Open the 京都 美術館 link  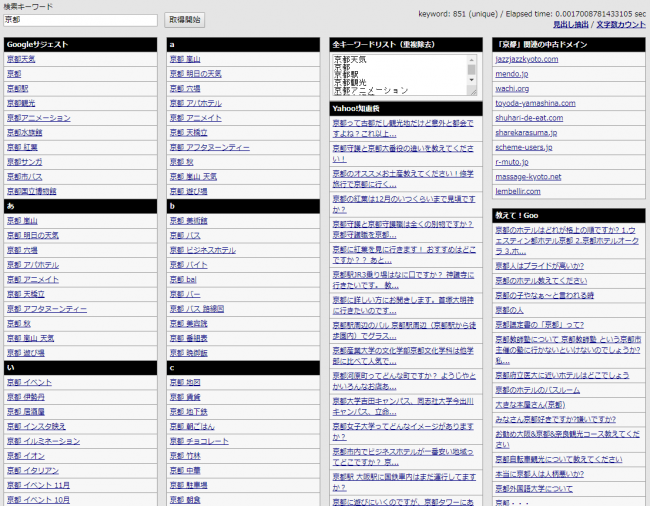point(189,221)
